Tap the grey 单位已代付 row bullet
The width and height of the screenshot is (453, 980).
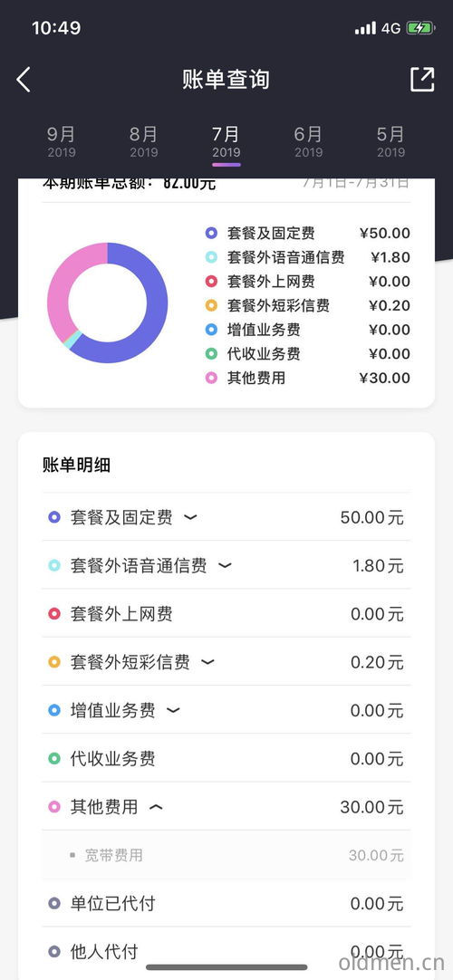pyautogui.click(x=54, y=903)
